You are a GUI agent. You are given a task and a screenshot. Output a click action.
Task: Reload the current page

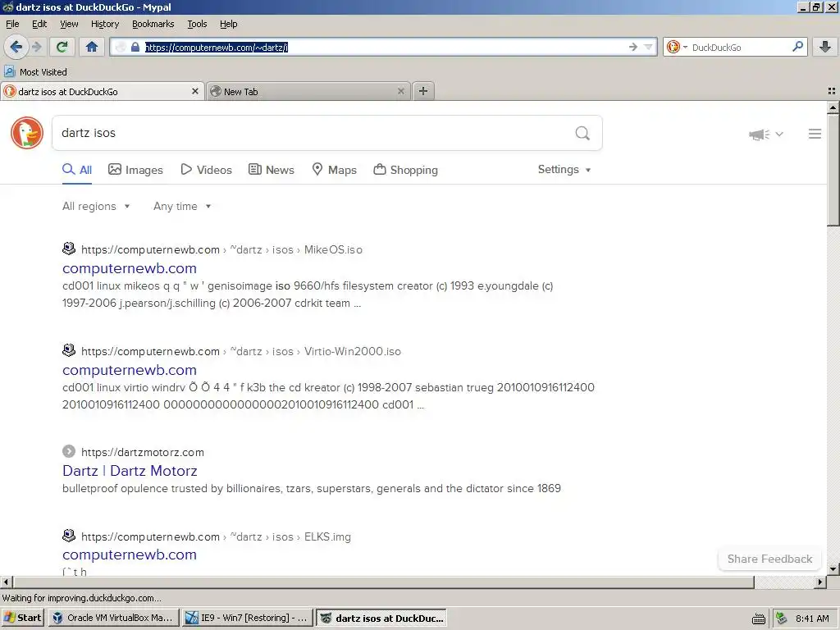click(x=62, y=47)
